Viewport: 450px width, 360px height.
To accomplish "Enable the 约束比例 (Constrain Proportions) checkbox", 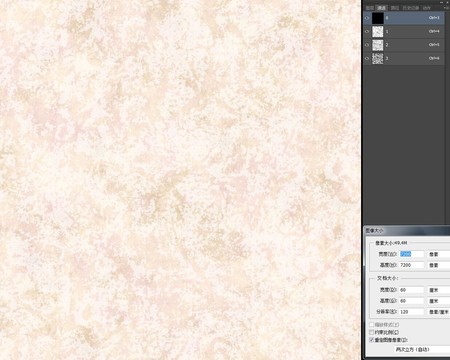I will click(x=372, y=332).
